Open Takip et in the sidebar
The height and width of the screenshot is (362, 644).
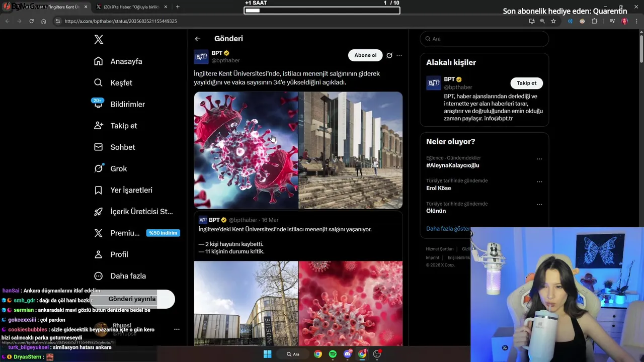[x=115, y=126]
